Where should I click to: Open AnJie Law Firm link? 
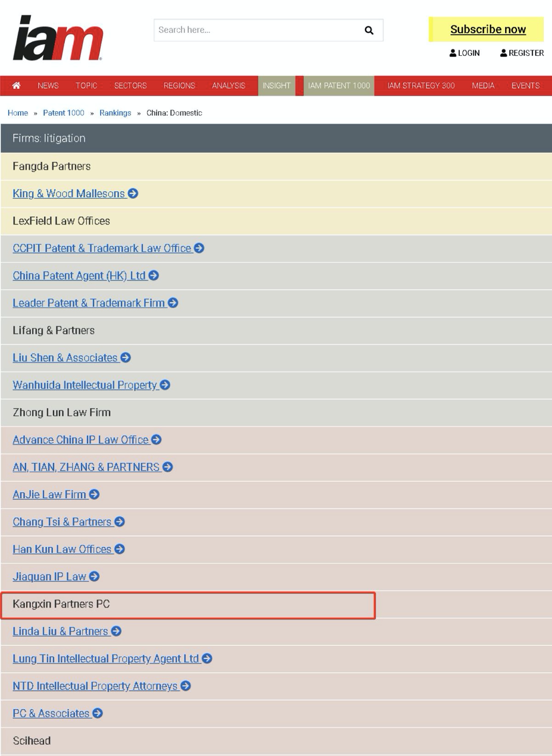click(50, 494)
